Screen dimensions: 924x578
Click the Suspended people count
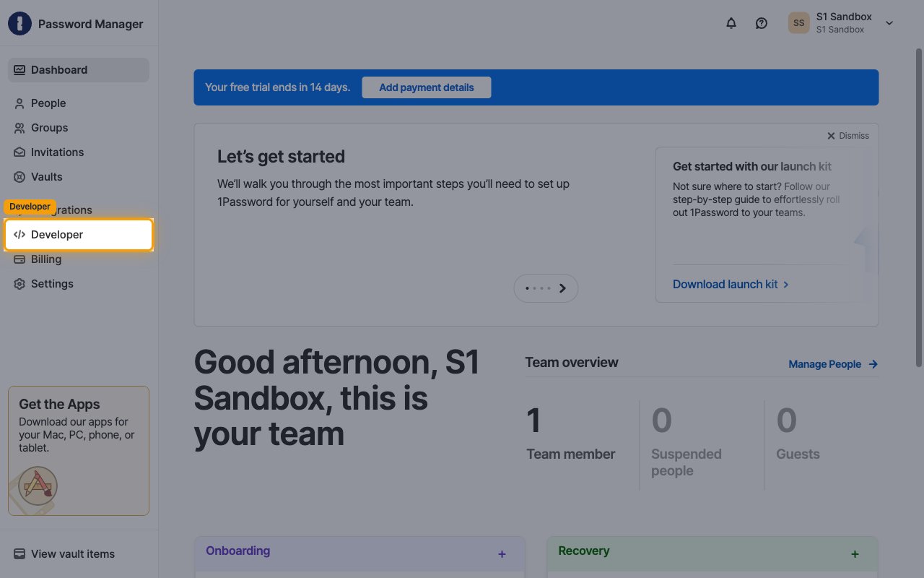[661, 420]
